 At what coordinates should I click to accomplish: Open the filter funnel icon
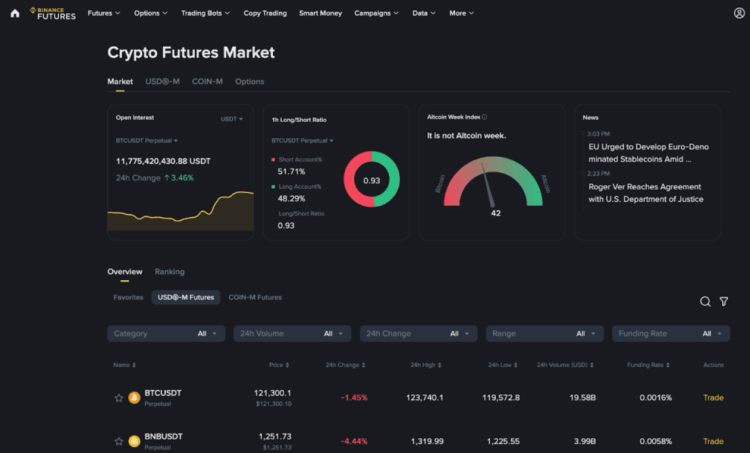tap(724, 301)
